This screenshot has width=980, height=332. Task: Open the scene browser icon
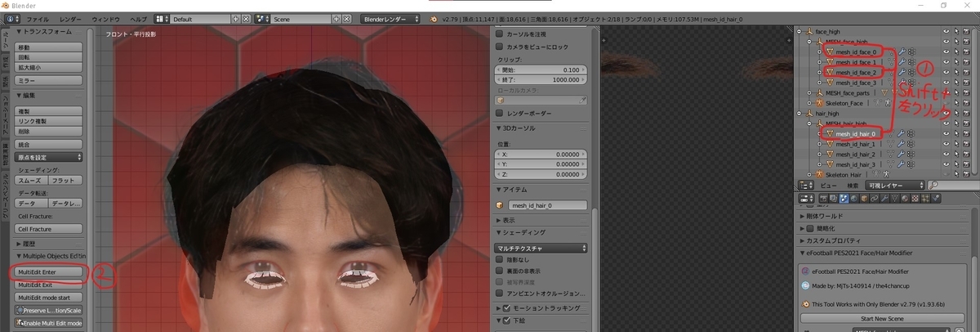tap(261, 18)
